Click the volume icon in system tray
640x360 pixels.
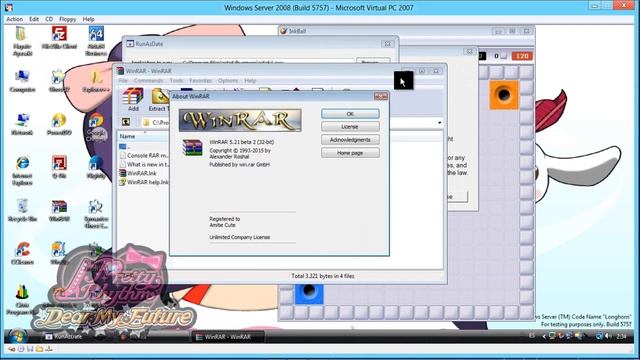608,336
